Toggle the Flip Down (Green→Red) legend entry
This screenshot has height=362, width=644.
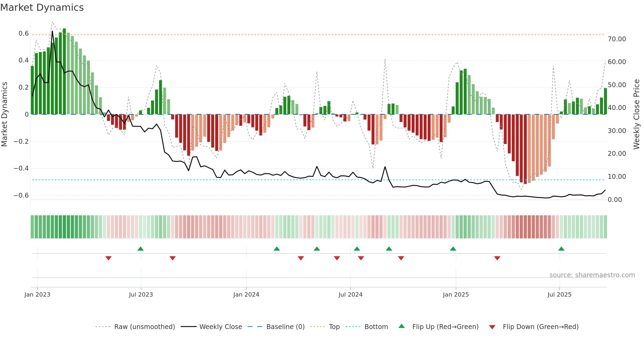click(x=534, y=327)
